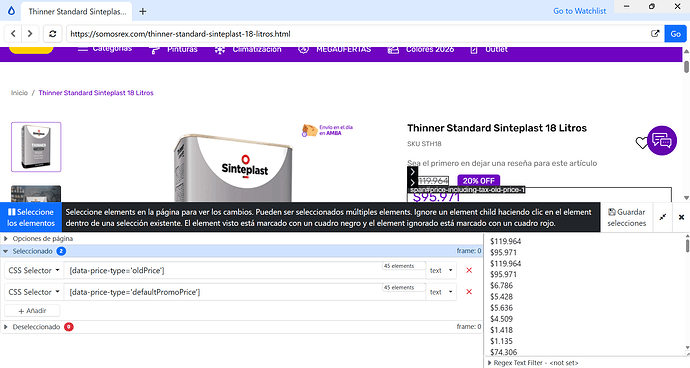
Task: Collapse the selector panel with shrink icon
Action: (663, 217)
